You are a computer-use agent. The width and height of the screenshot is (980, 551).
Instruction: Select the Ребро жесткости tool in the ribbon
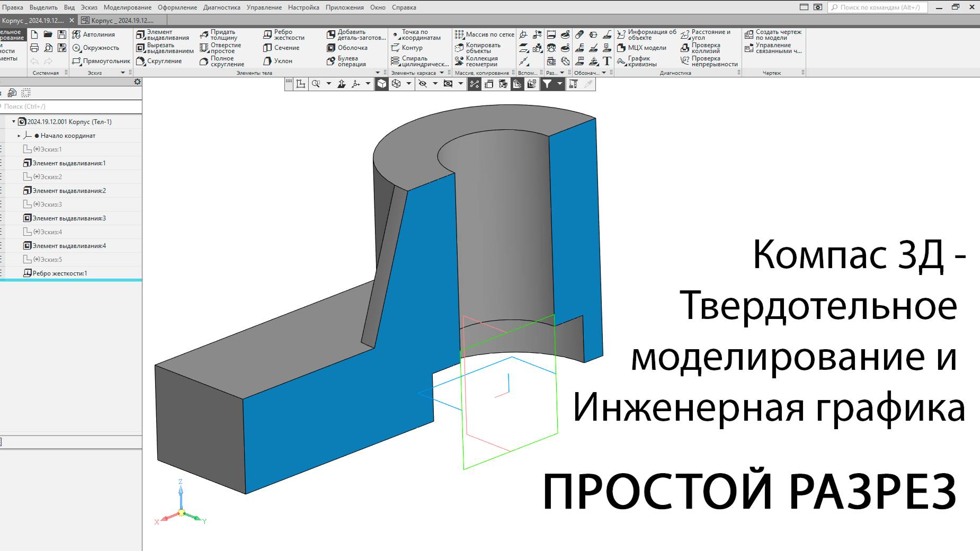point(284,35)
